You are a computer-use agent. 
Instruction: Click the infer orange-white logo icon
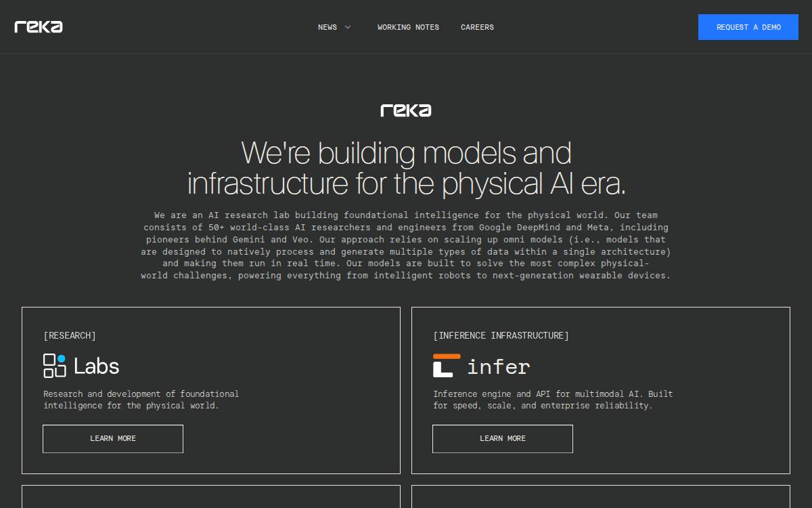[x=447, y=365]
